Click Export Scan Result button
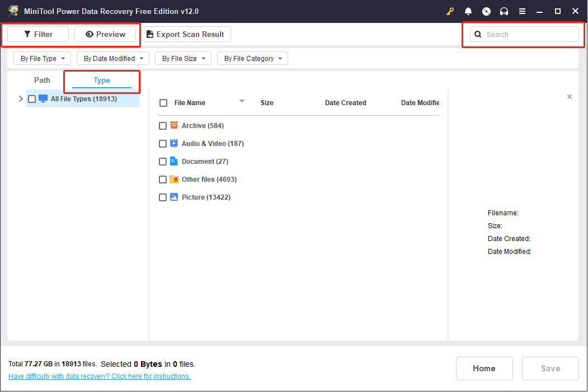 click(x=186, y=34)
